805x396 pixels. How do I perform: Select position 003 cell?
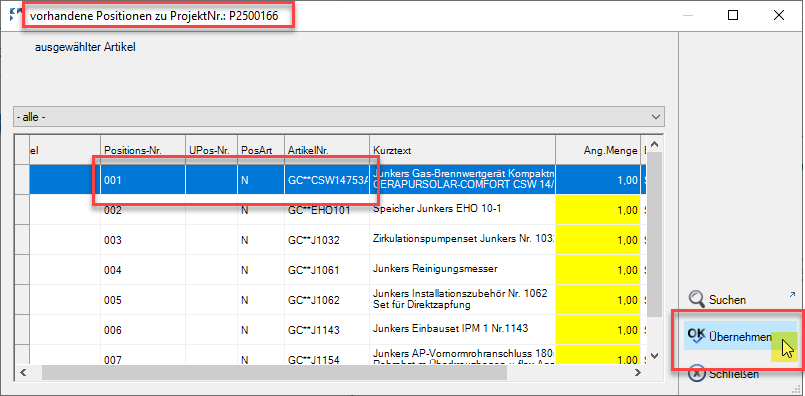tap(142, 240)
